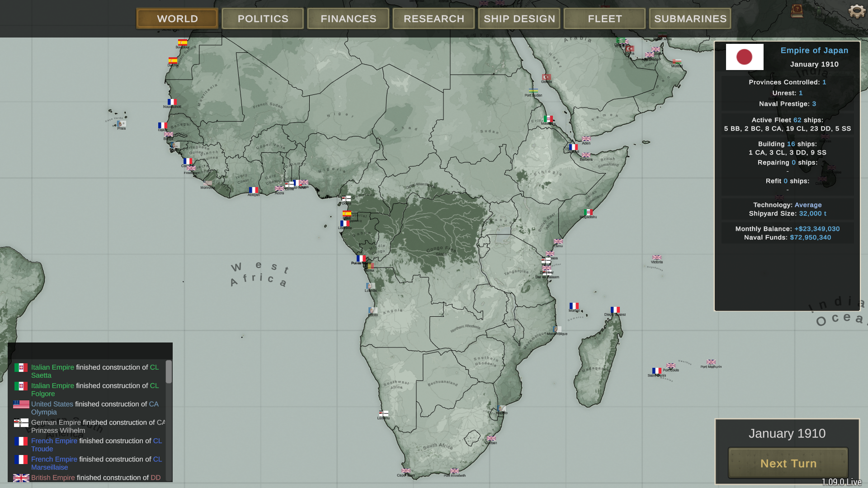The image size is (868, 488).
Task: Select the Aden British port flag
Action: pos(586,139)
